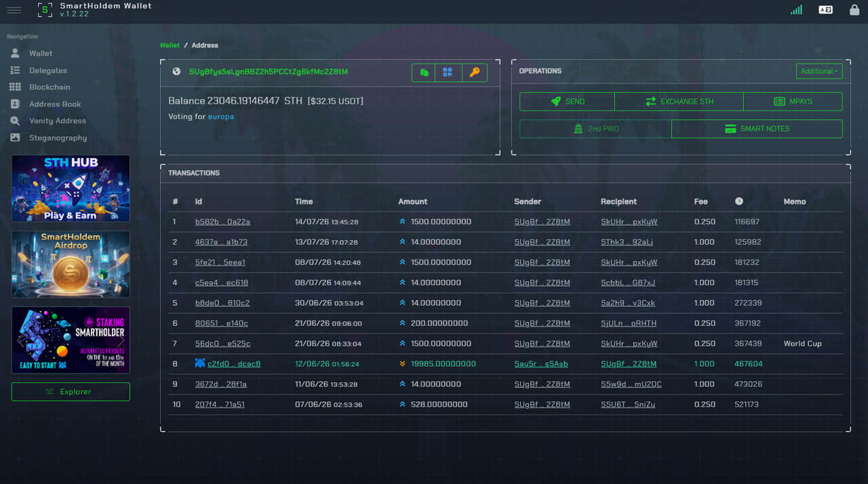Image resolution: width=868 pixels, height=484 pixels.
Task: Open transaction 56dc0 .. e525c
Action: 222,344
